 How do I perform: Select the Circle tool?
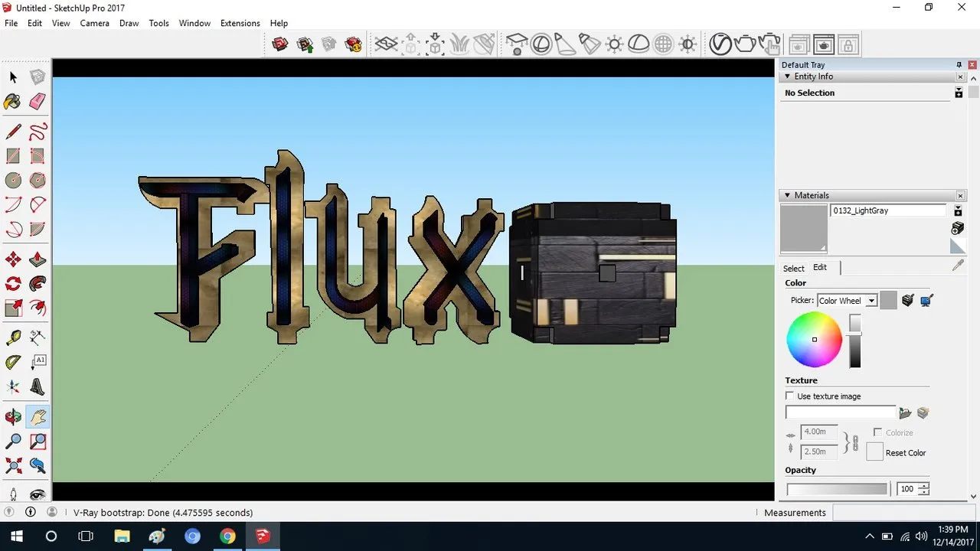(13, 181)
